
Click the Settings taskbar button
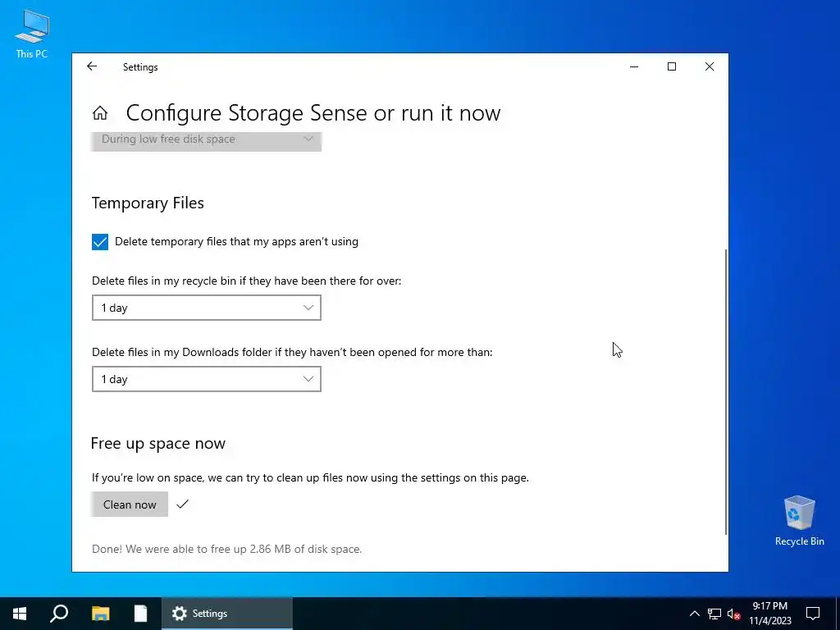tap(227, 614)
